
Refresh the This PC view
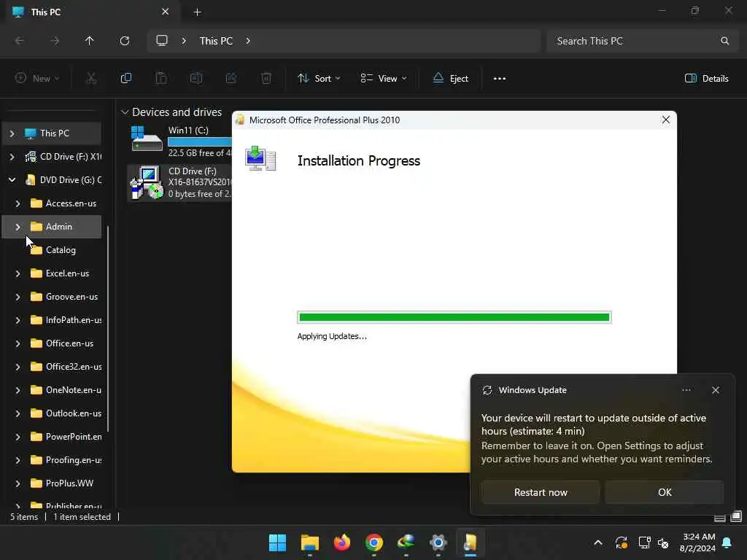(x=125, y=41)
